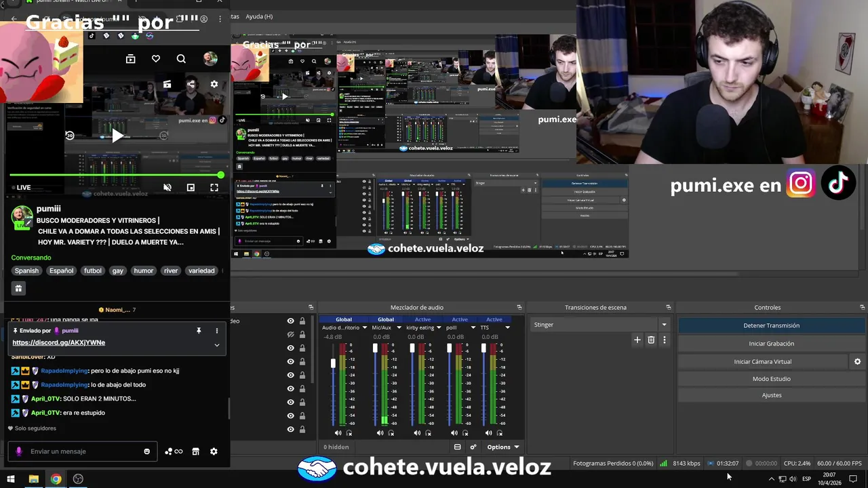This screenshot has height=488, width=868.
Task: Open user avatar menu in Kick
Action: point(210,59)
